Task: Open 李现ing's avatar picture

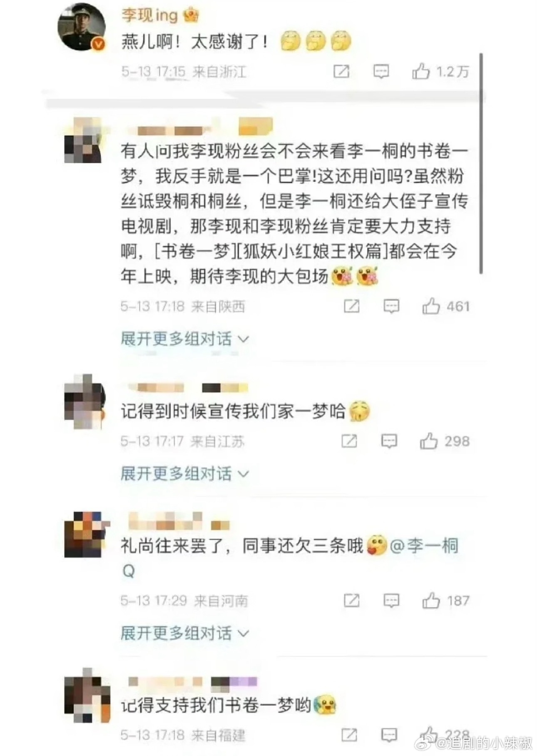Action: point(81,27)
